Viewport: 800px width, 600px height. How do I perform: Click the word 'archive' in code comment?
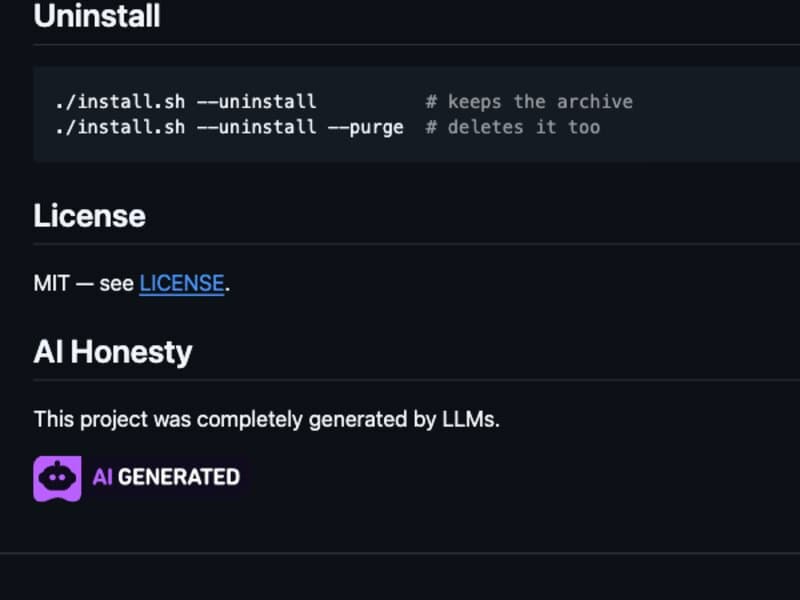595,102
